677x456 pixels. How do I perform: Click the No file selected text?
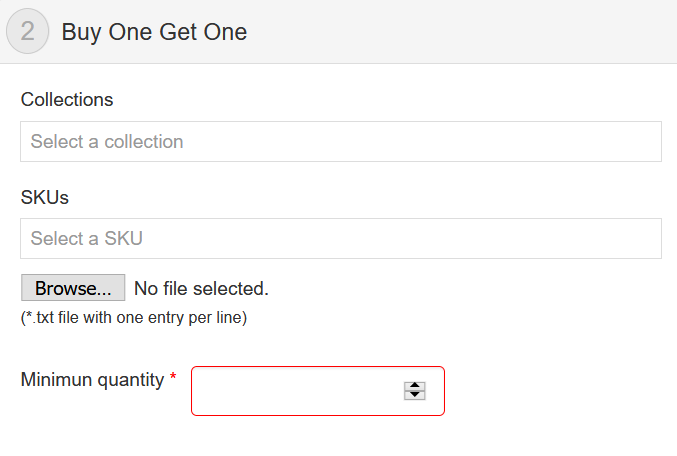201,289
